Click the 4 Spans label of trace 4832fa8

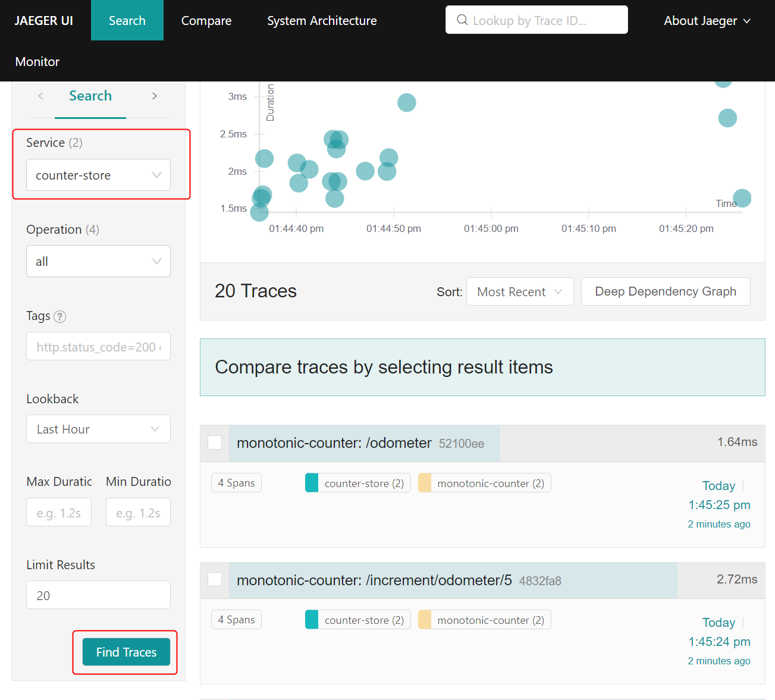[236, 620]
